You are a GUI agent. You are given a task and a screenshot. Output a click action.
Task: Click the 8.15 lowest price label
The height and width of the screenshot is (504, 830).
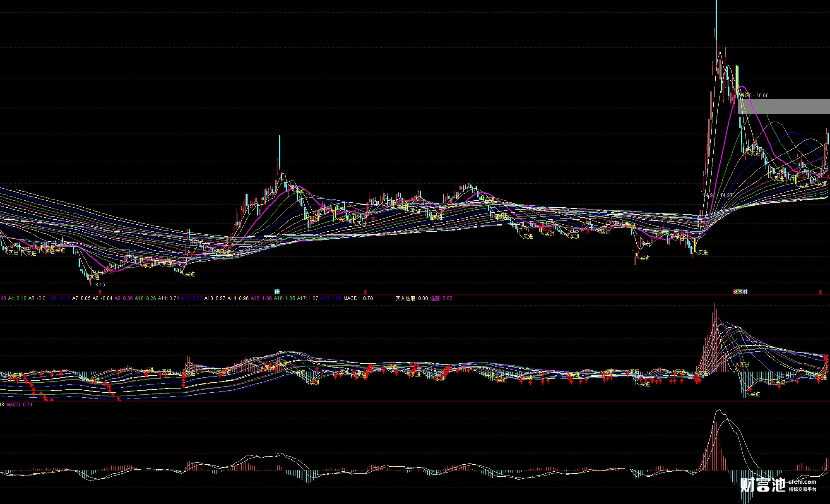pos(100,285)
